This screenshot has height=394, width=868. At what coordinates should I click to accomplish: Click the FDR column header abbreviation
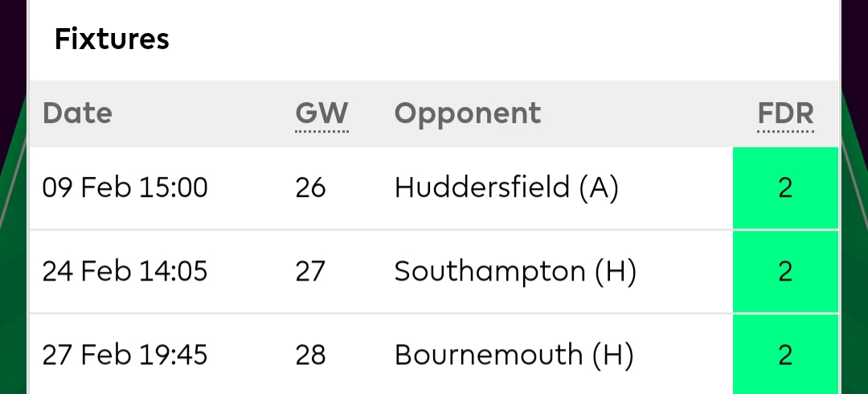785,113
